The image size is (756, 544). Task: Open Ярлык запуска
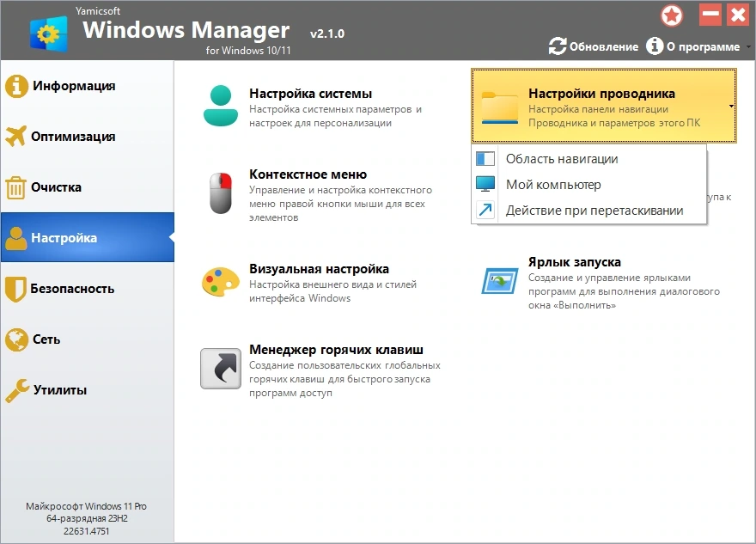[x=604, y=283]
